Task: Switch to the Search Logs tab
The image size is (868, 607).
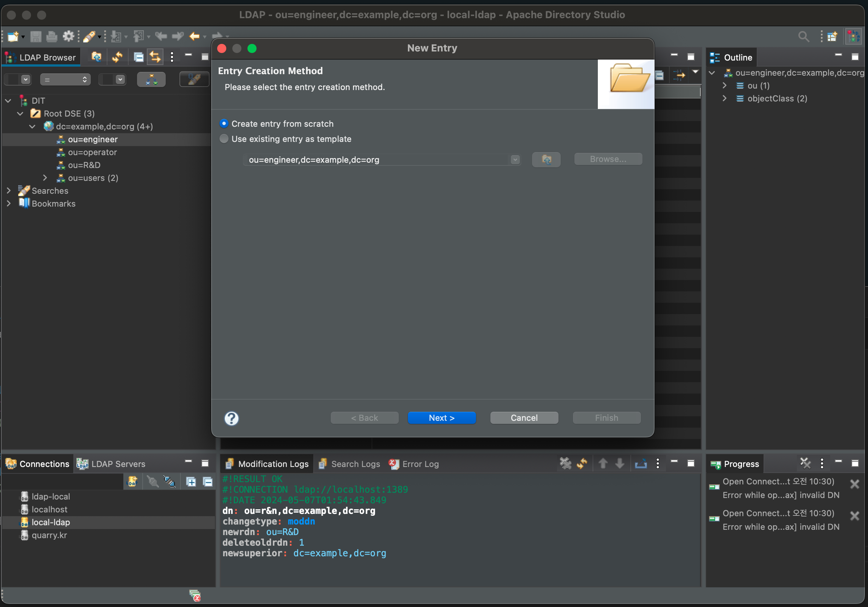Action: point(350,464)
